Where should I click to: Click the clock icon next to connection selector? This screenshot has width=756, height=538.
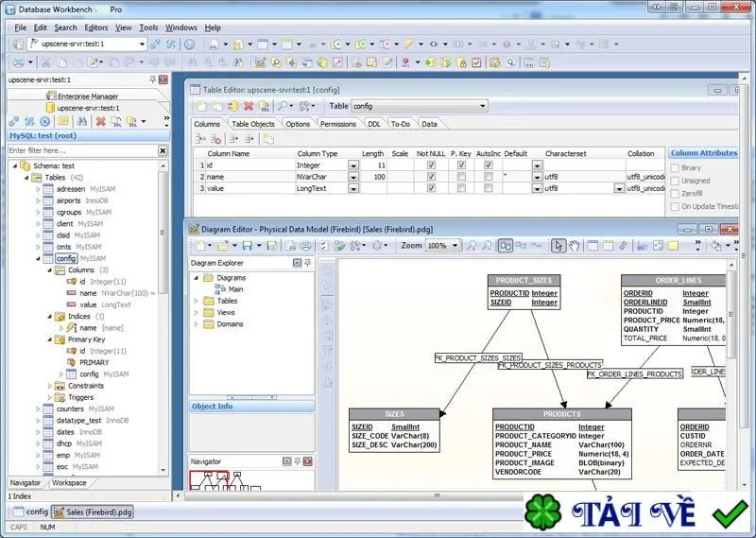(190, 43)
